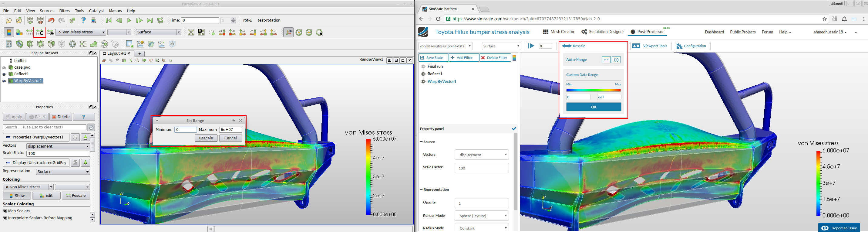Viewport: 868px width, 232px height.
Task: Click the red Undo arrow in ParaView
Action: pyautogui.click(x=51, y=21)
